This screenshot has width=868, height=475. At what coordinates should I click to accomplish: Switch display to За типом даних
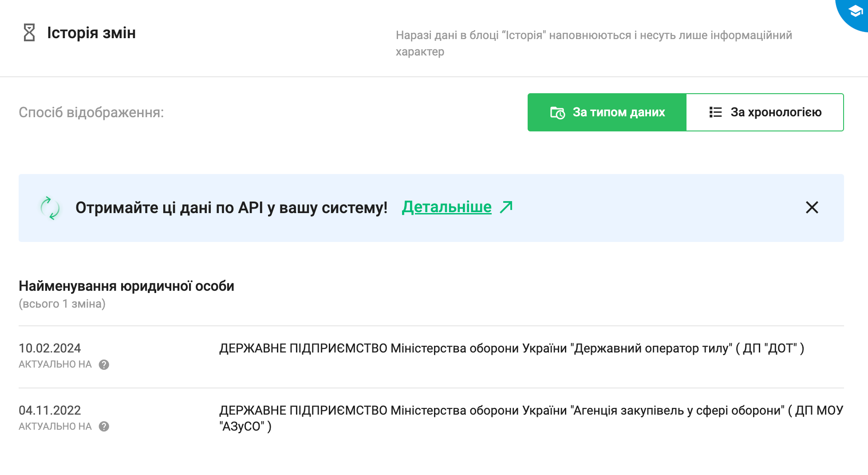click(x=607, y=112)
